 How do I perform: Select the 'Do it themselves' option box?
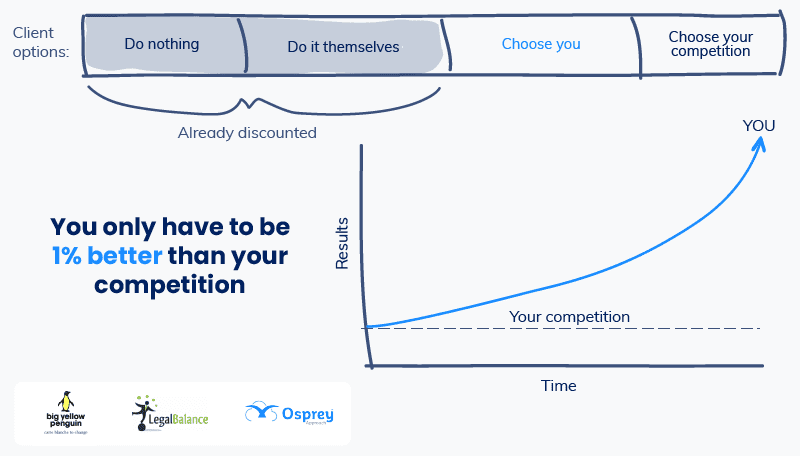click(x=344, y=46)
